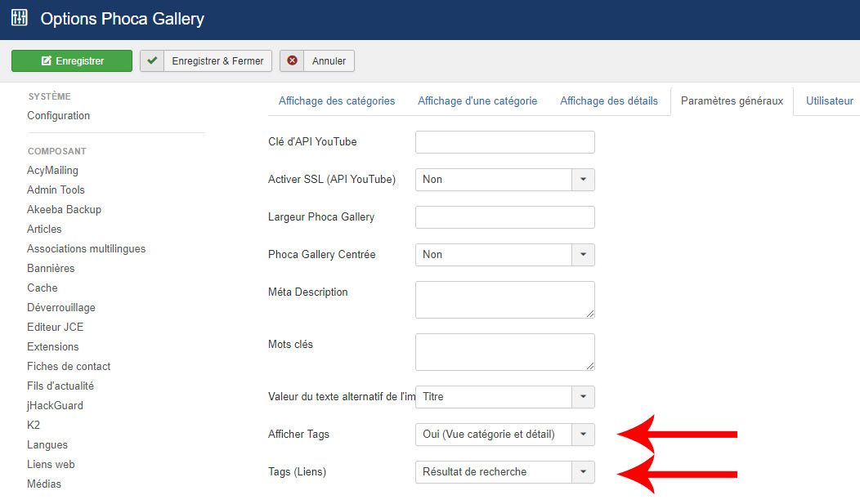Click inside Méta Description textarea

tap(505, 300)
